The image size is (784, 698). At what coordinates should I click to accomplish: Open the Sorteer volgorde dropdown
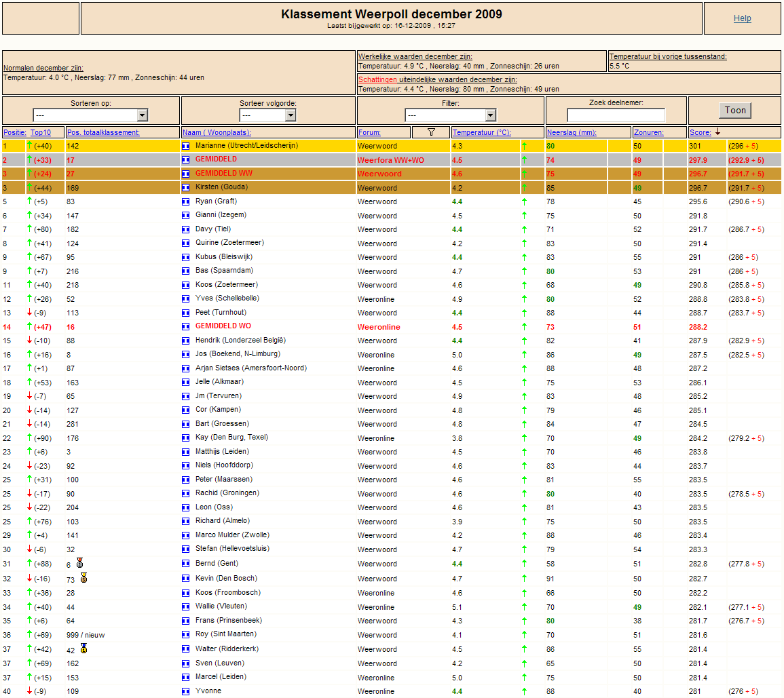tap(268, 115)
